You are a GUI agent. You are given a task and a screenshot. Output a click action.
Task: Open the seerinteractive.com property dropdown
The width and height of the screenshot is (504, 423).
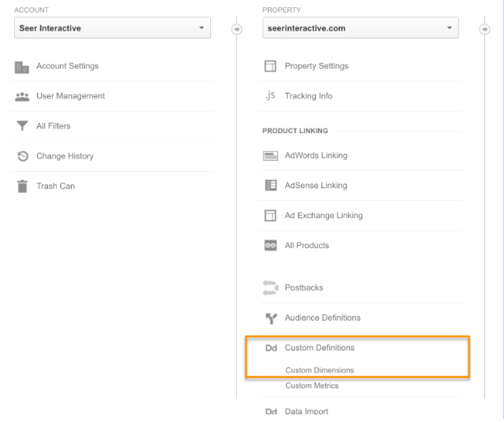pyautogui.click(x=361, y=28)
